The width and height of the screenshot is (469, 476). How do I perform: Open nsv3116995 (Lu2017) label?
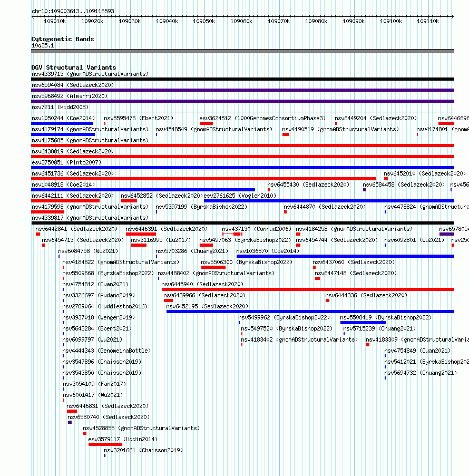[161, 240]
